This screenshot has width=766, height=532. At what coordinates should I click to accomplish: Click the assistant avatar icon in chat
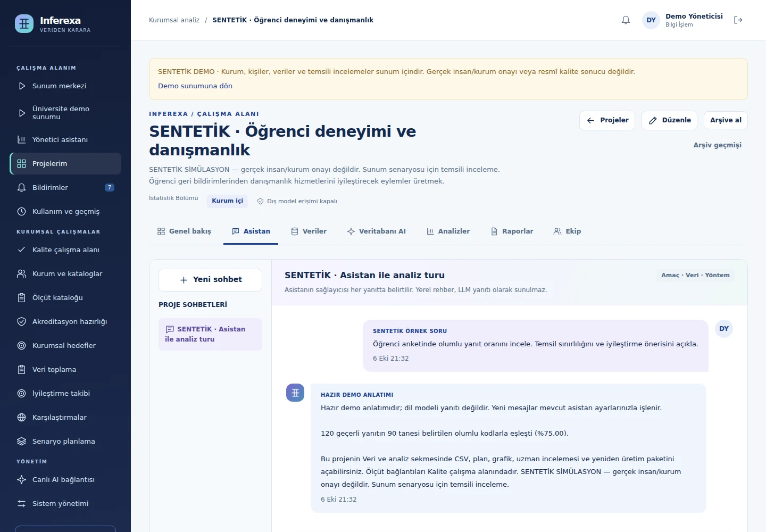pyautogui.click(x=295, y=393)
